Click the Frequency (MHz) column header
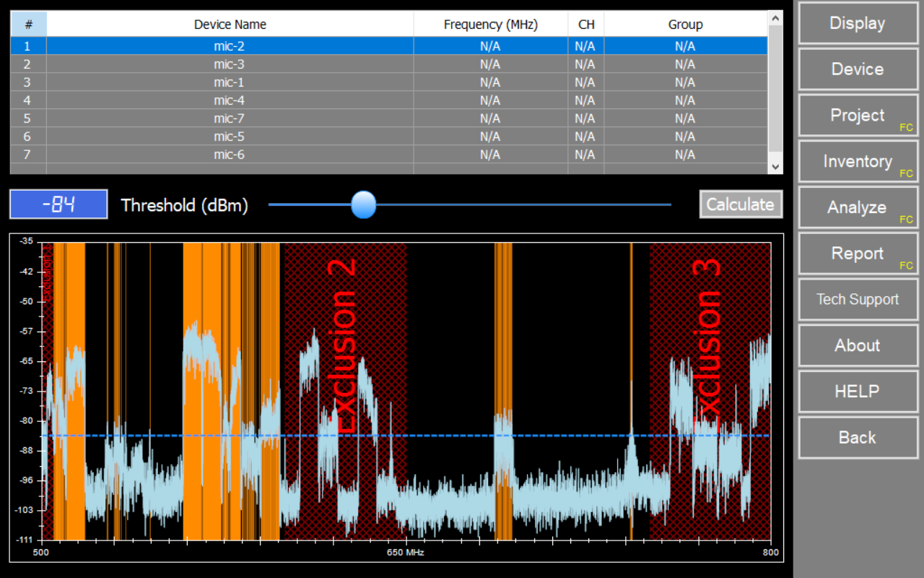 (491, 25)
